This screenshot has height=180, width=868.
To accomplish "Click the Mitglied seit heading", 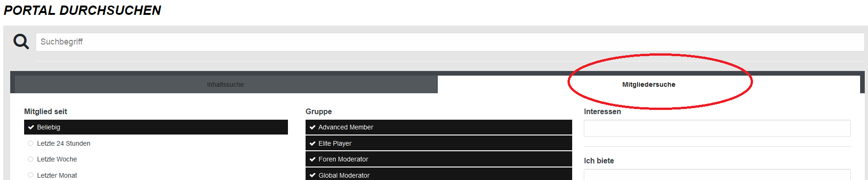I will [x=45, y=111].
